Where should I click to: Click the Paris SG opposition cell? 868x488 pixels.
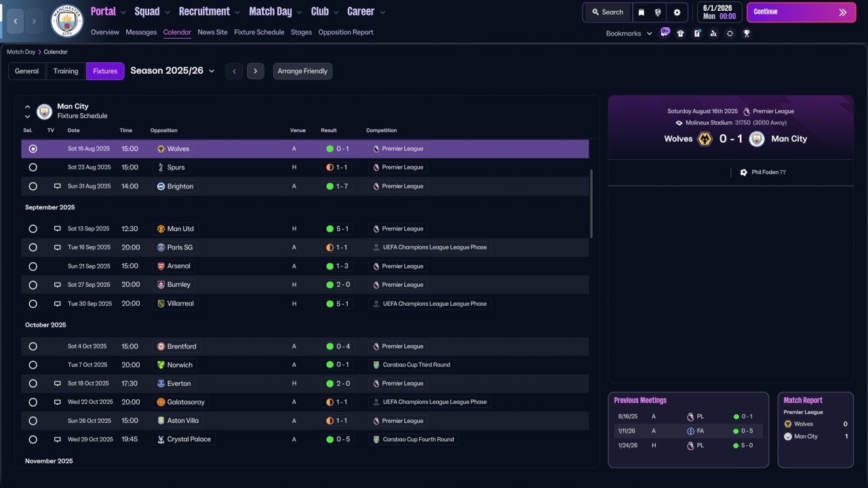(175, 247)
